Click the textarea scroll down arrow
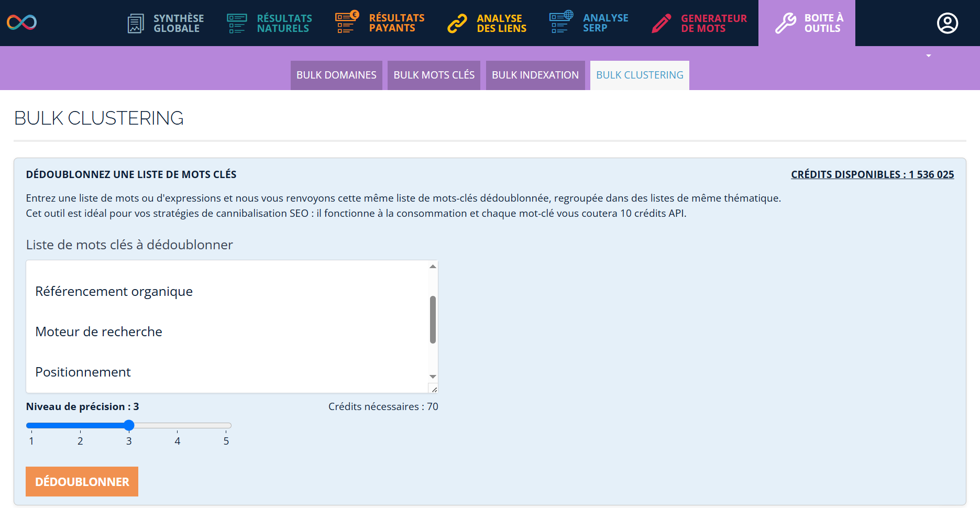980x508 pixels. point(433,377)
